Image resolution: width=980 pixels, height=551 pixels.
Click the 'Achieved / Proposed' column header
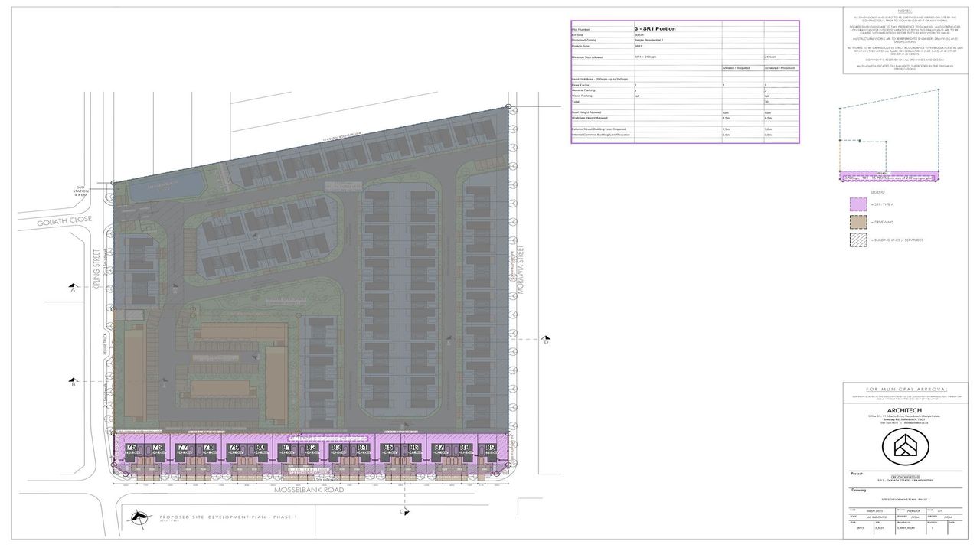(x=780, y=68)
